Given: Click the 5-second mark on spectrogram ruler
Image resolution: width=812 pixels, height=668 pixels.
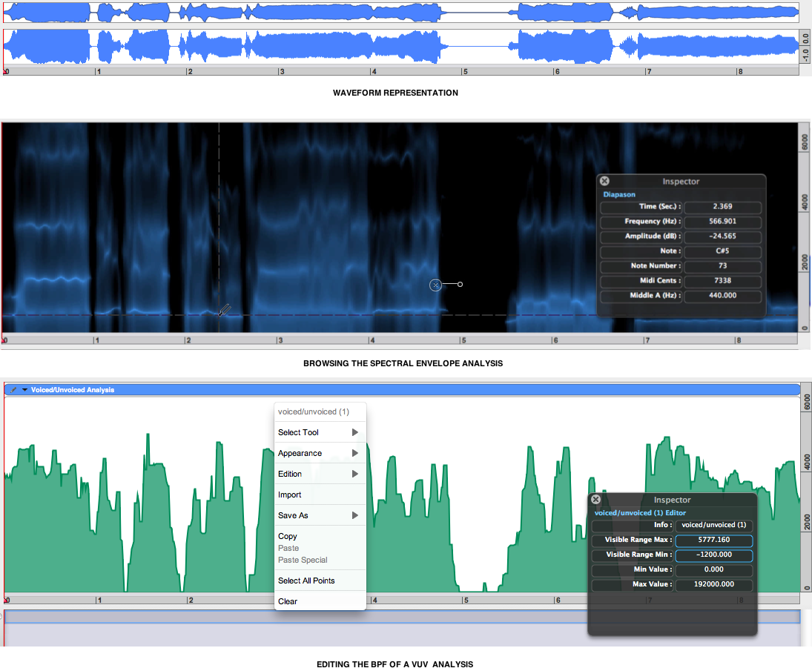Looking at the screenshot, I should (463, 341).
